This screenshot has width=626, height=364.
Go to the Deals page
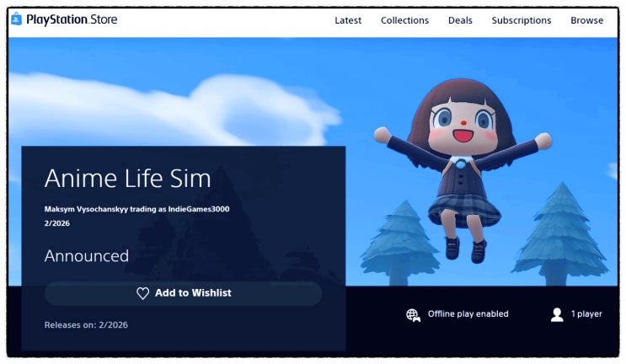460,20
